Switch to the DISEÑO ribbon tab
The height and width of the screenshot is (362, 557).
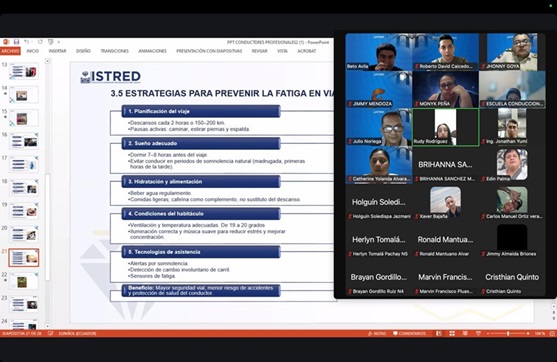pyautogui.click(x=83, y=51)
